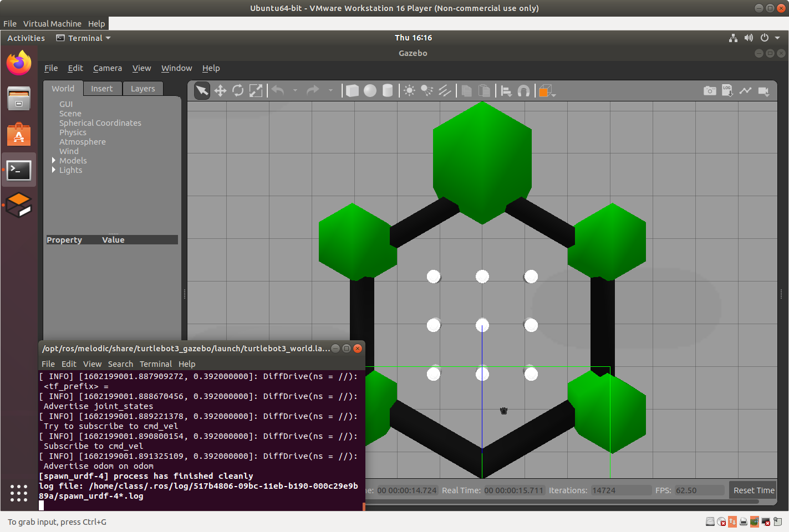Click Activities in the top bar
Image resolution: width=789 pixels, height=532 pixels.
[x=26, y=38]
